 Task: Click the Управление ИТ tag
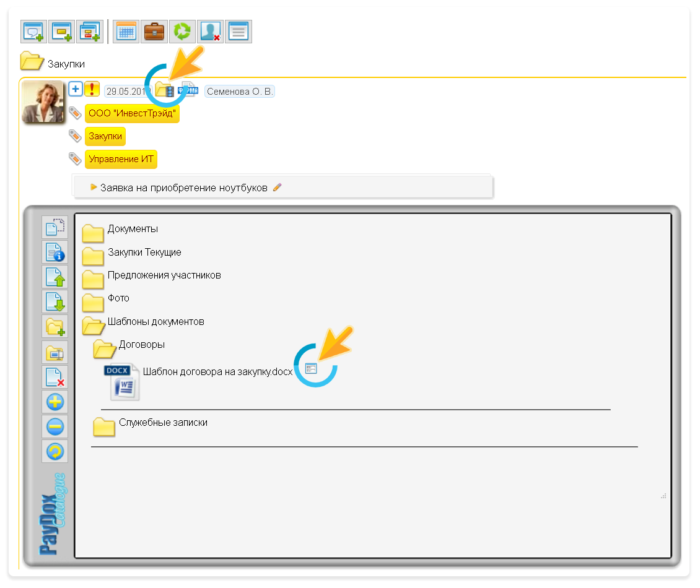[121, 159]
